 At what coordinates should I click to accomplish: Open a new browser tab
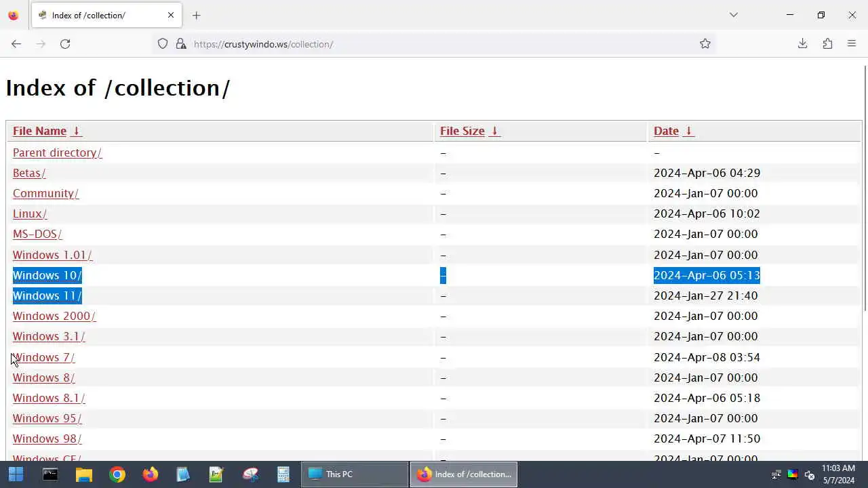(197, 15)
